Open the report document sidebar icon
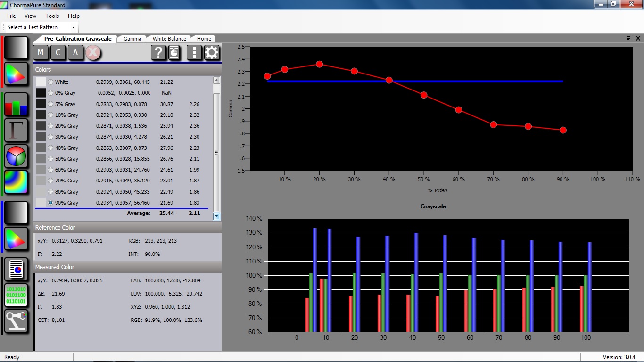644x362 pixels. click(16, 270)
